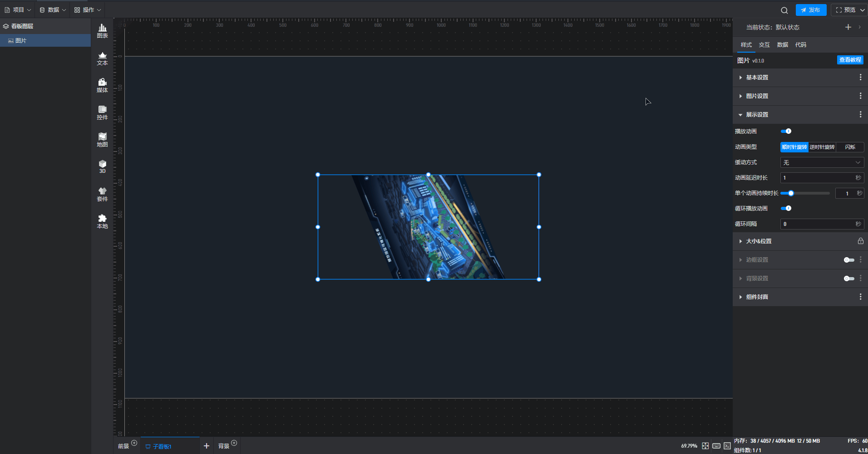Open the 缓动方式 dropdown
Screen dimensions: 868x454
[x=822, y=162]
